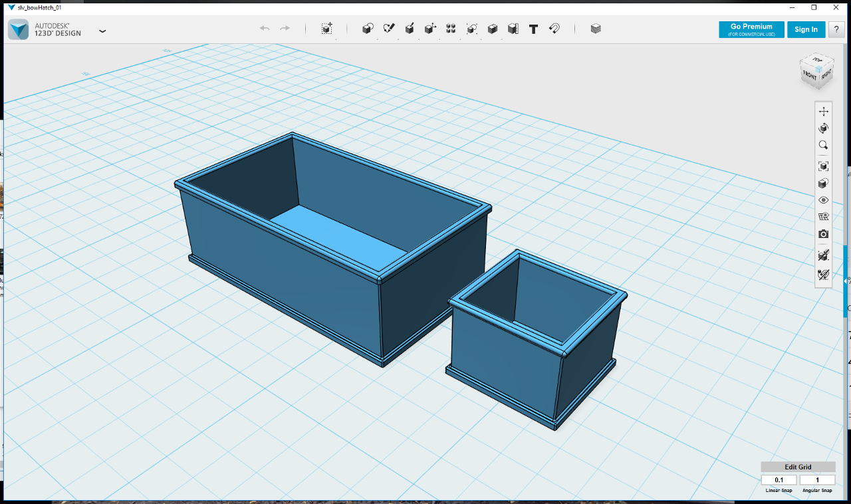Open the Modify tool menu
This screenshot has height=504, width=851.
pyautogui.click(x=430, y=29)
